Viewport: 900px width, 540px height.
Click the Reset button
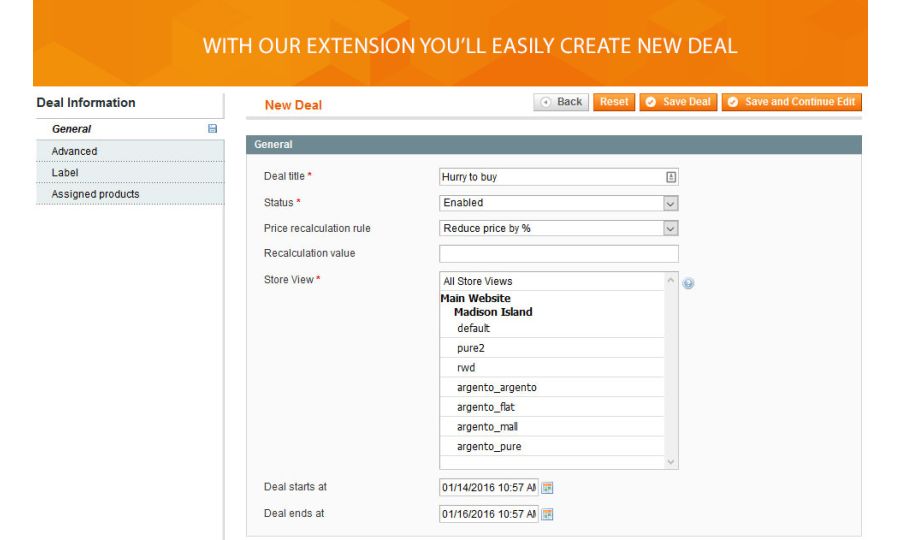click(614, 102)
